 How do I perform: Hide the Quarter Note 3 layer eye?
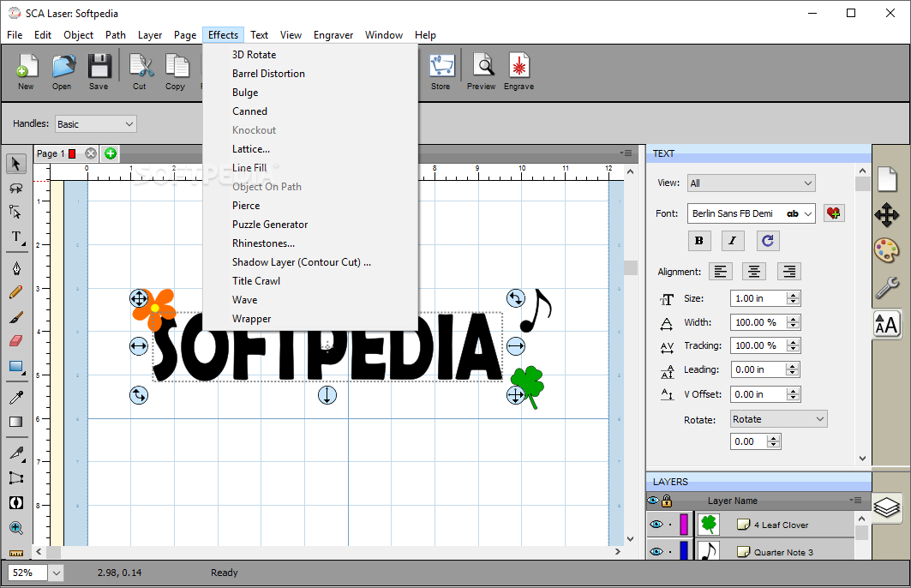click(656, 551)
